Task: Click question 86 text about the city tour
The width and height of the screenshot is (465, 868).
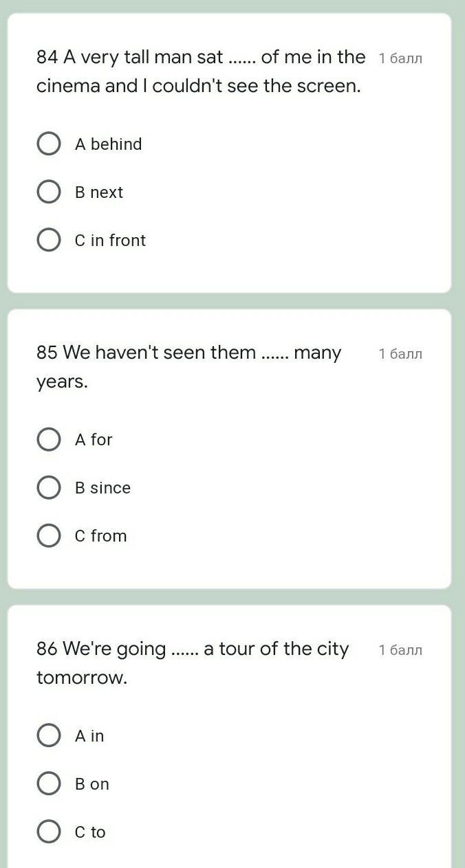Action: click(x=193, y=649)
